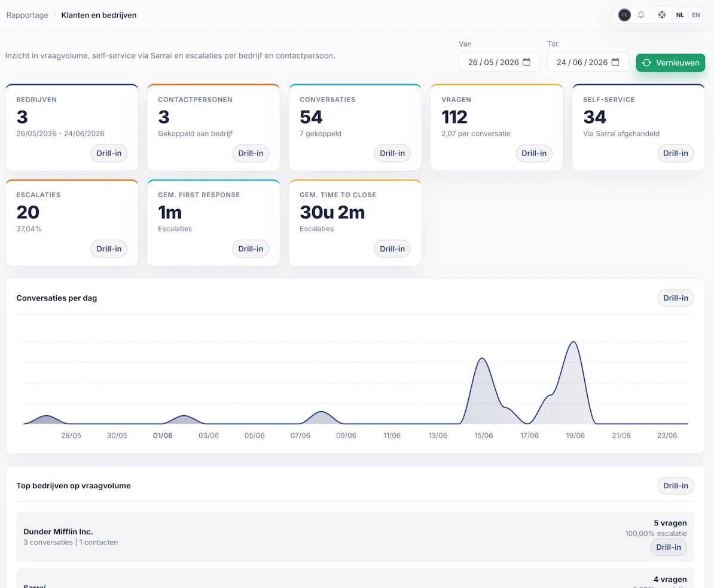Click the Klanten en bedrijven breadcrumb
This screenshot has width=714, height=588.
click(99, 15)
